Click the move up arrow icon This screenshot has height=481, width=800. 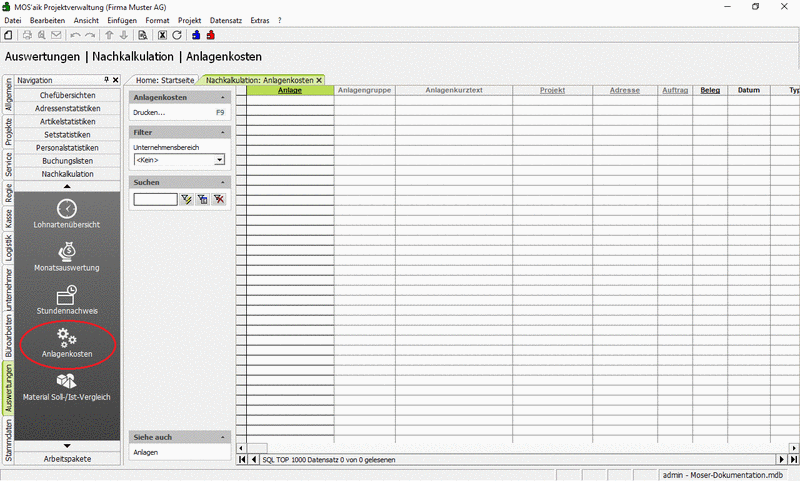pos(109,35)
